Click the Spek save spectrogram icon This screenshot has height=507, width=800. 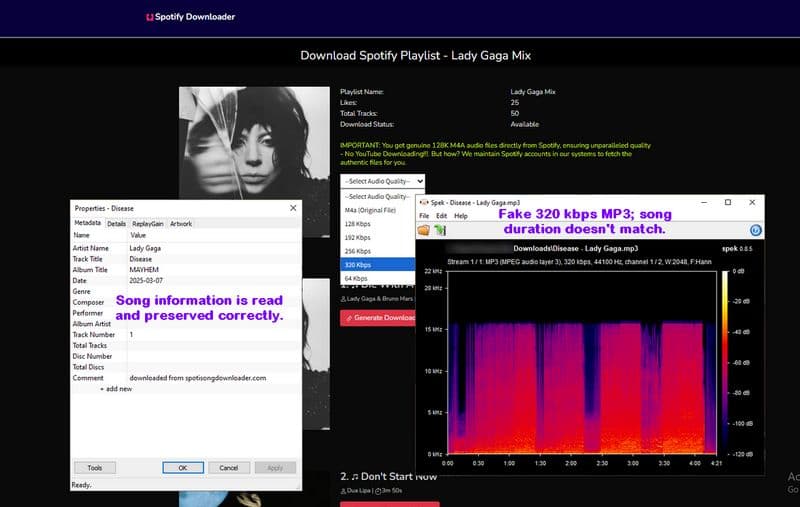pos(440,230)
